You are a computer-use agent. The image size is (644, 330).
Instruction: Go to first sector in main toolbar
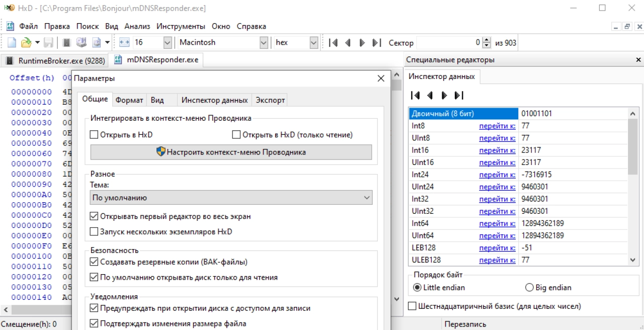click(333, 43)
